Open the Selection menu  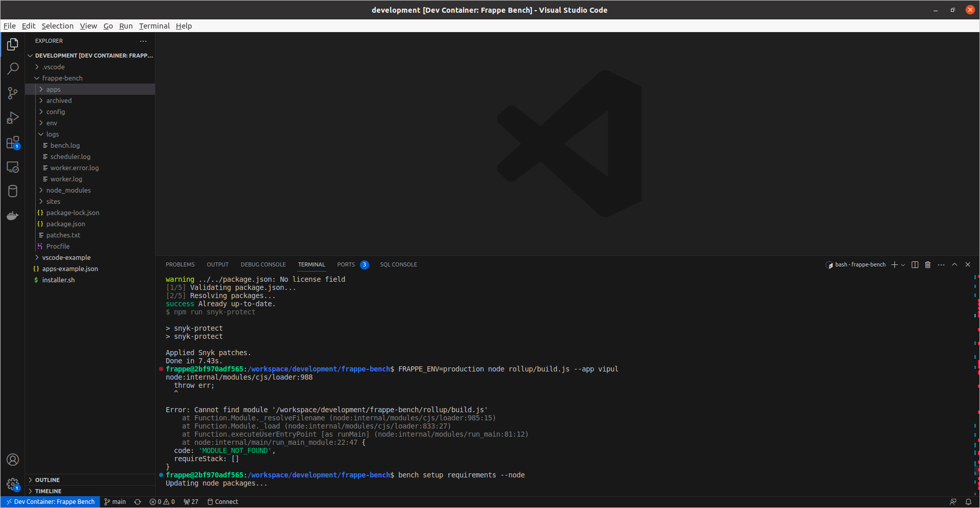58,26
